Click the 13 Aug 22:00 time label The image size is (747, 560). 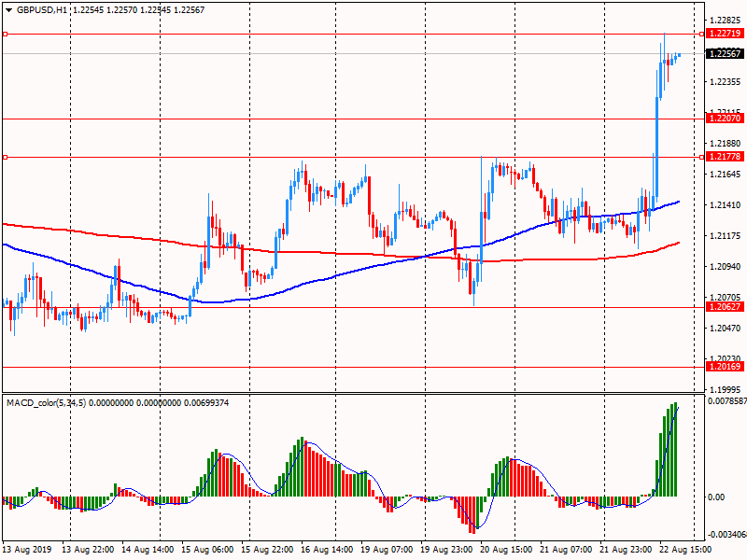pos(88,550)
